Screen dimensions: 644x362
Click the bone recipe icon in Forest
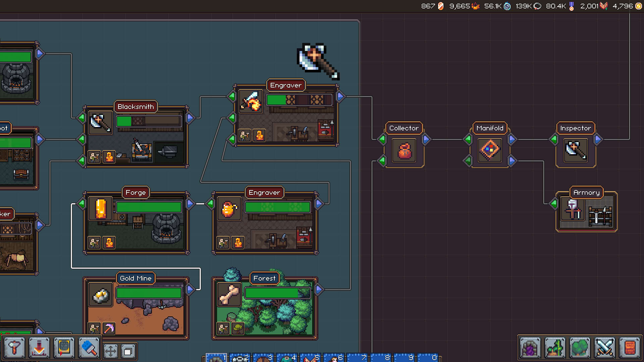click(x=229, y=295)
